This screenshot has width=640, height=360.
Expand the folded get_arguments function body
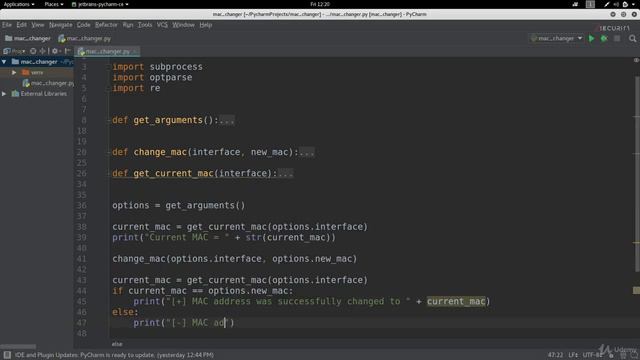click(227, 120)
